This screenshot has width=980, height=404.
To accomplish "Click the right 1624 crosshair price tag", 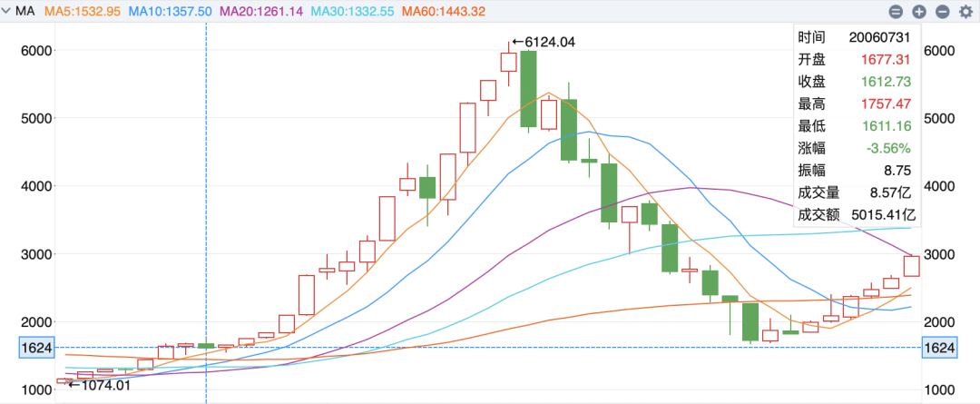I will tap(938, 347).
